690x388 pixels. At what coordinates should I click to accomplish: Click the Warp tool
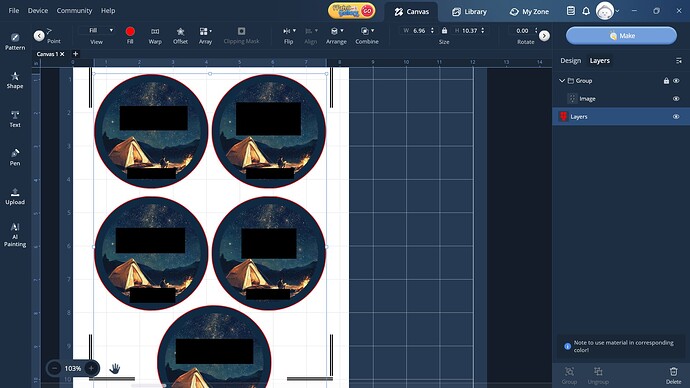155,36
